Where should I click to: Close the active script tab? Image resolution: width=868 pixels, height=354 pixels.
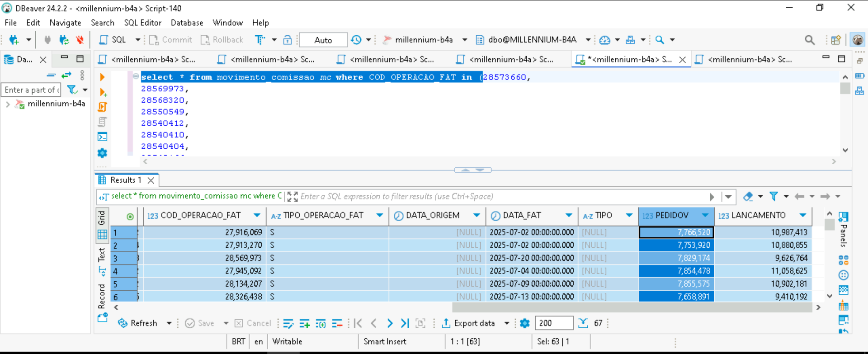(x=683, y=59)
